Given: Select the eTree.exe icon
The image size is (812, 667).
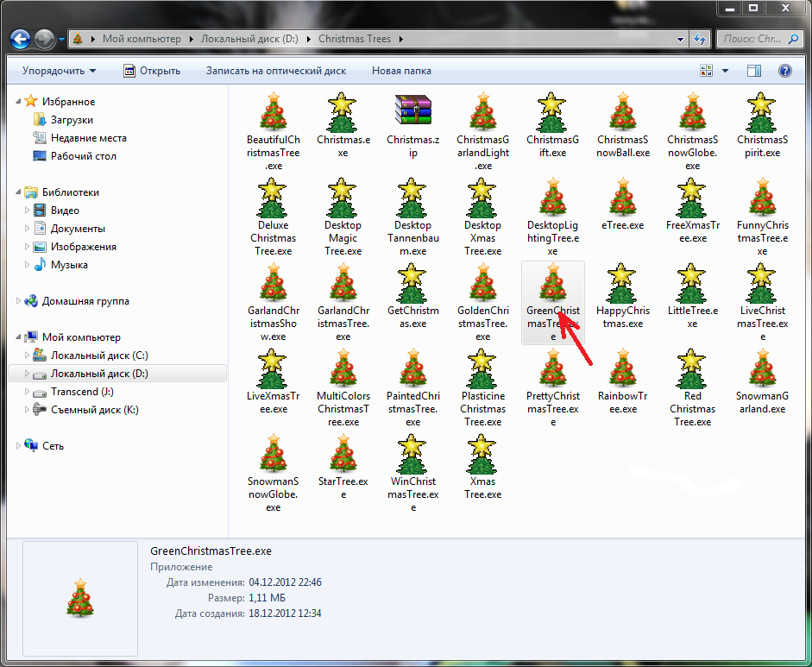Looking at the screenshot, I should (x=622, y=197).
